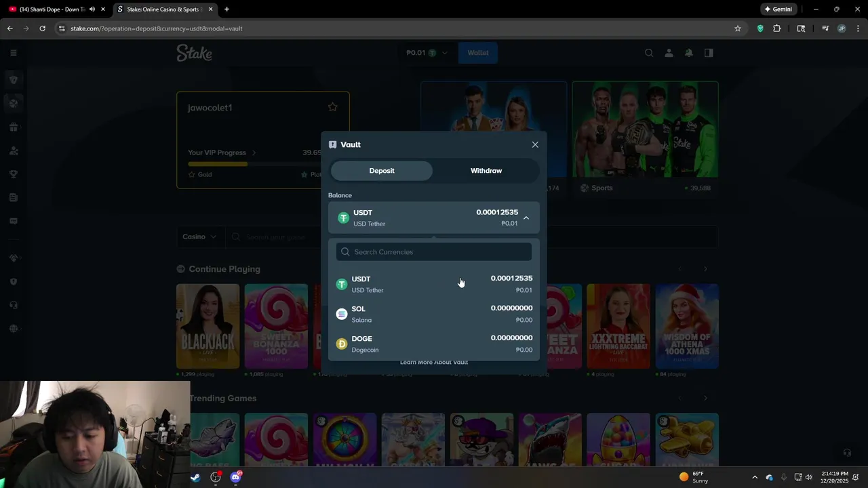Open the user profile icon in header
The image size is (868, 488).
pyautogui.click(x=669, y=53)
